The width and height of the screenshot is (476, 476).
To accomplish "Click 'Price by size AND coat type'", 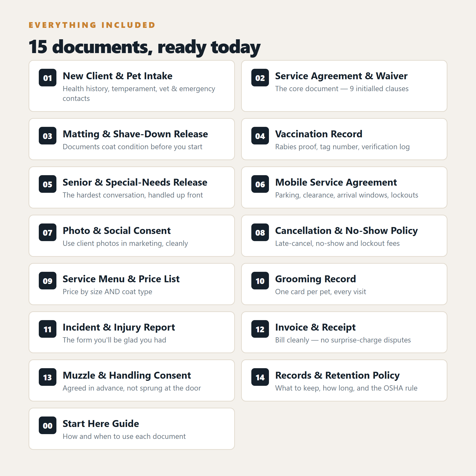I will click(x=107, y=292).
